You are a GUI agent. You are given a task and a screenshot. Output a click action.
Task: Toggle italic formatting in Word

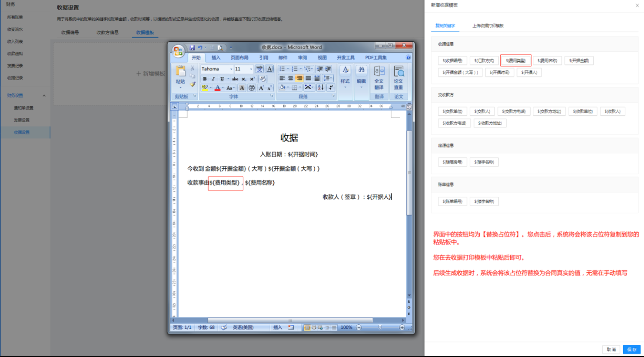click(213, 79)
